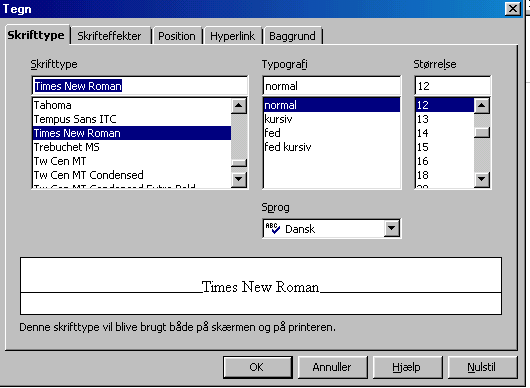Click the font list scroll down arrow
The image size is (530, 388).
click(x=239, y=179)
